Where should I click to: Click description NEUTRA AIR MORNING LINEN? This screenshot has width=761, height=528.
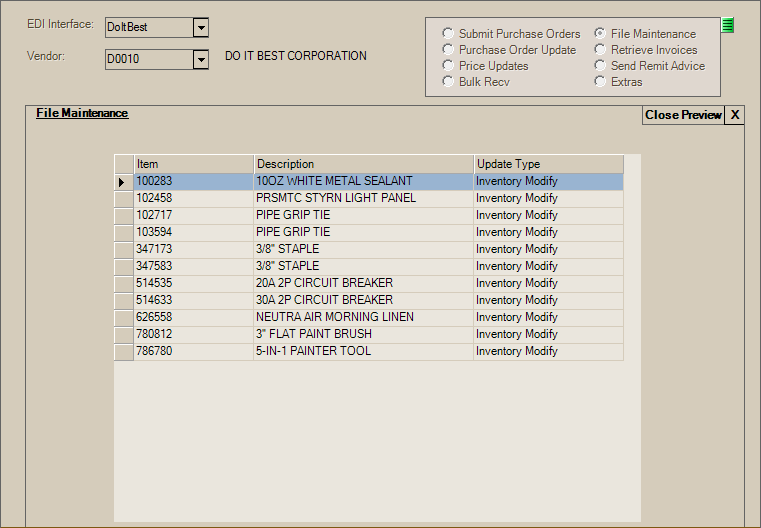(x=364, y=317)
